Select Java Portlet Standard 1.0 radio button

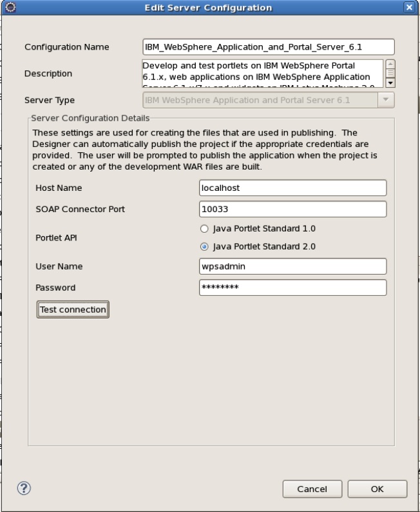[204, 228]
